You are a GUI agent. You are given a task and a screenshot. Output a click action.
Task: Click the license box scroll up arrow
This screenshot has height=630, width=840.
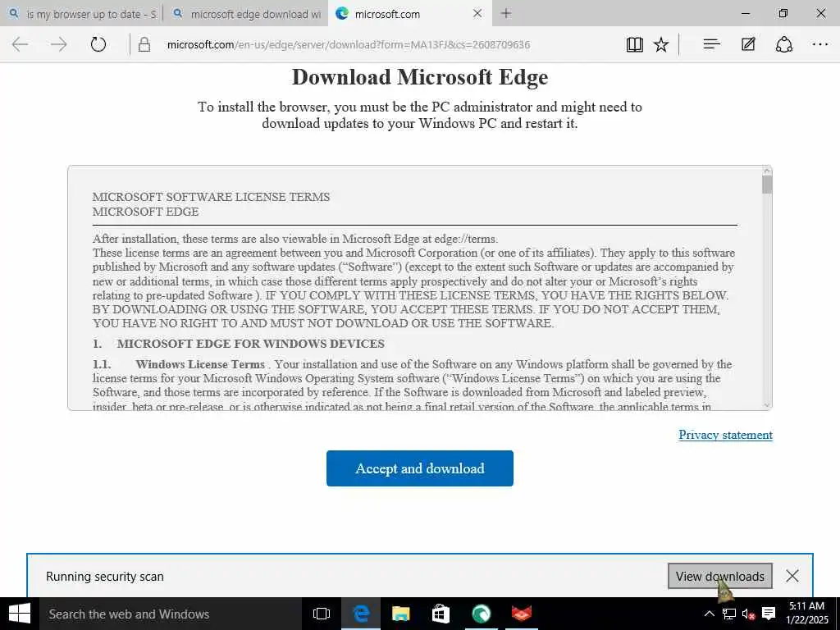(767, 171)
